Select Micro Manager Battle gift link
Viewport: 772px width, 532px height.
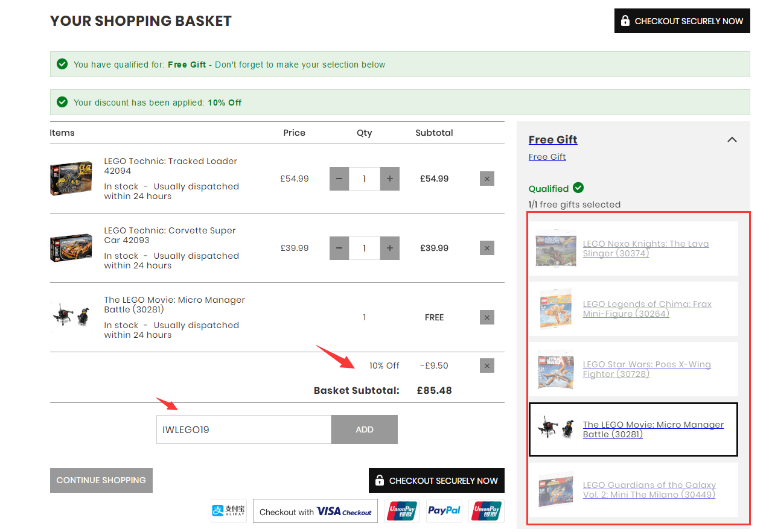[x=653, y=429]
